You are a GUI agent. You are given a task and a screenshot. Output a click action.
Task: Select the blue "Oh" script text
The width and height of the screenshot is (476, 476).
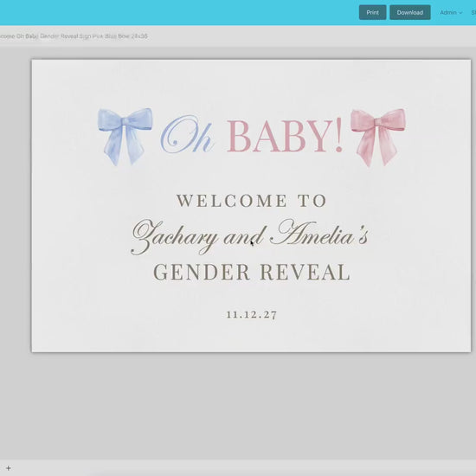click(x=187, y=134)
